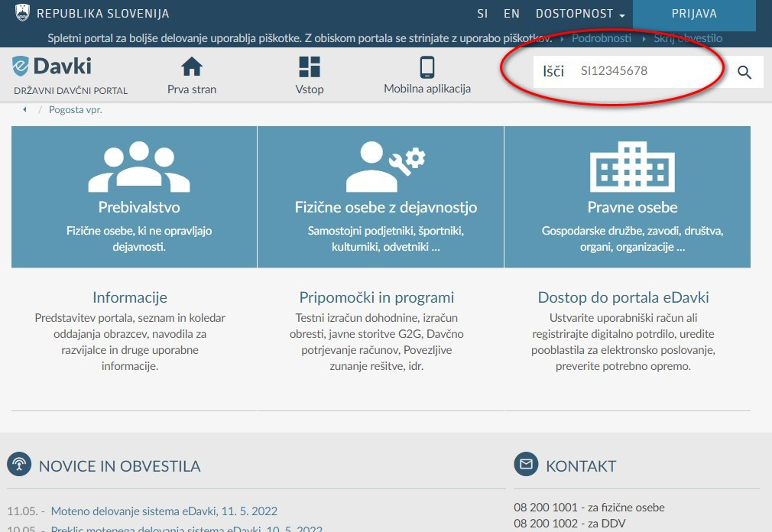Expand the Dostopnost dropdown
Viewport: 772px width, 532px height.
580,14
